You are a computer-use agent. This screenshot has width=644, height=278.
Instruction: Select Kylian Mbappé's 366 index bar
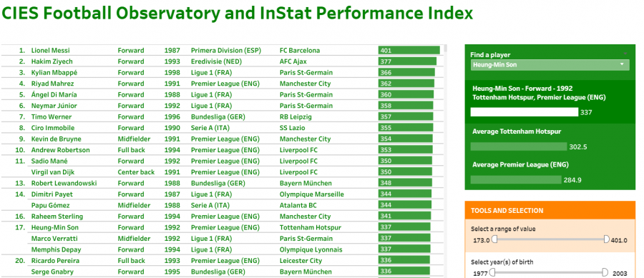[x=406, y=73]
